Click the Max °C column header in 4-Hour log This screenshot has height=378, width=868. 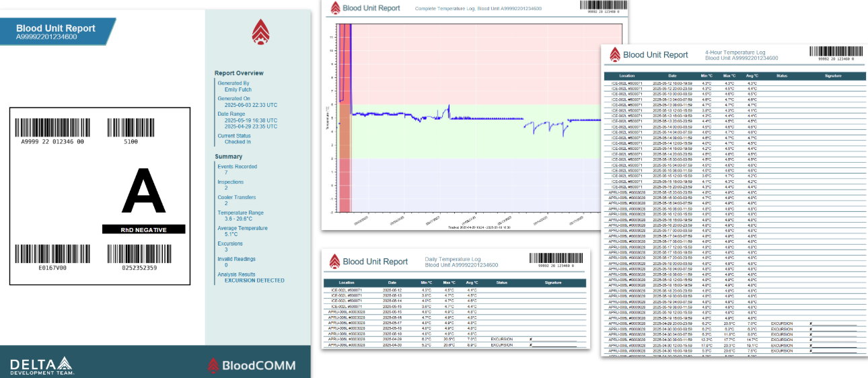click(729, 76)
